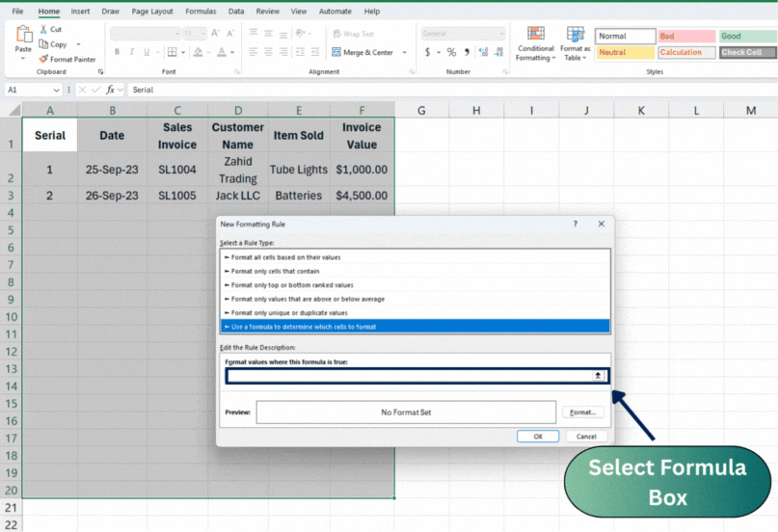Click the collapse dialog icon in formula box
The width and height of the screenshot is (778, 532).
[x=598, y=375]
